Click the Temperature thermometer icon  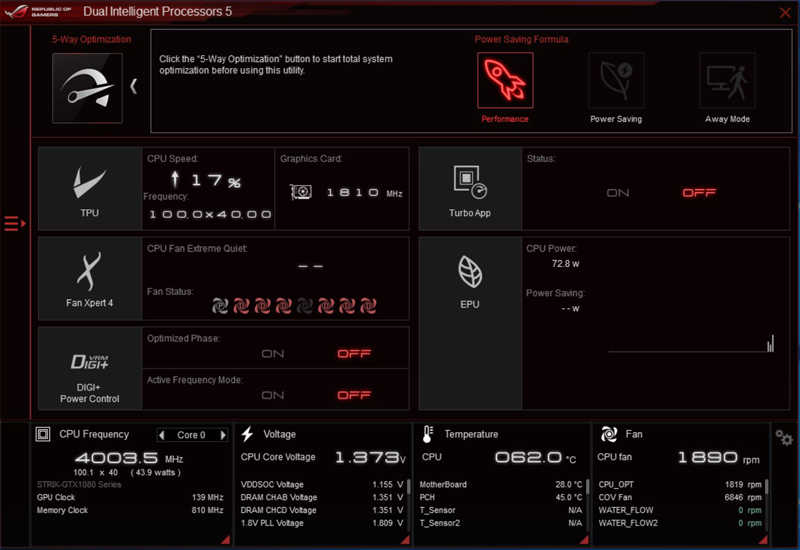click(428, 434)
